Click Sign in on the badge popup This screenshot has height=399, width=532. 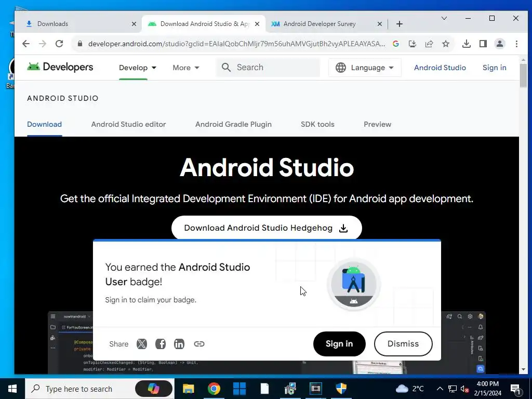[x=339, y=344]
